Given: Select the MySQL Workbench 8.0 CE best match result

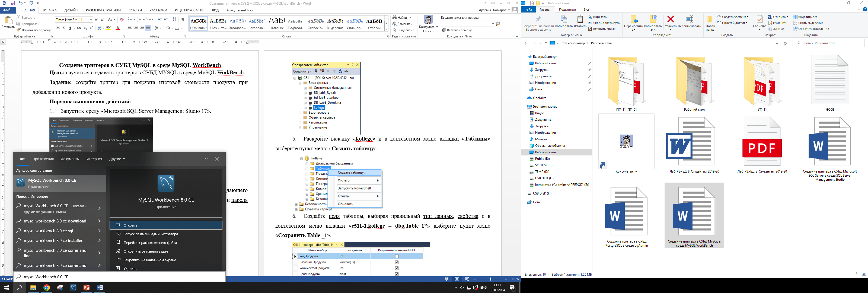Looking at the screenshot, I should point(60,183).
